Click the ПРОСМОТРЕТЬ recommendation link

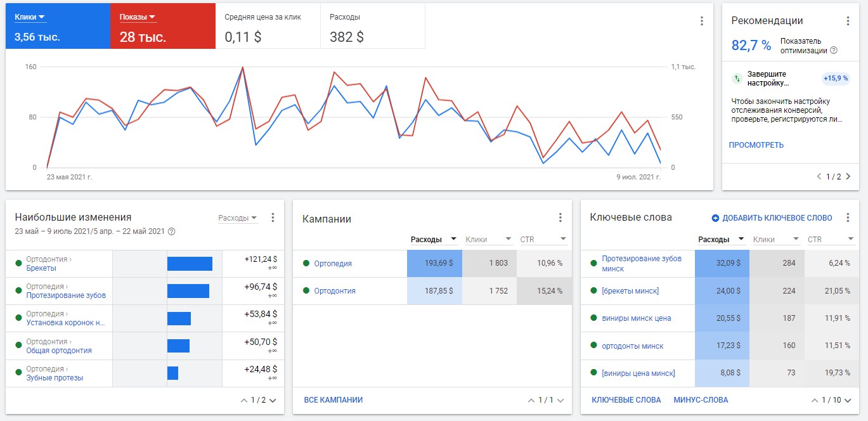(756, 145)
